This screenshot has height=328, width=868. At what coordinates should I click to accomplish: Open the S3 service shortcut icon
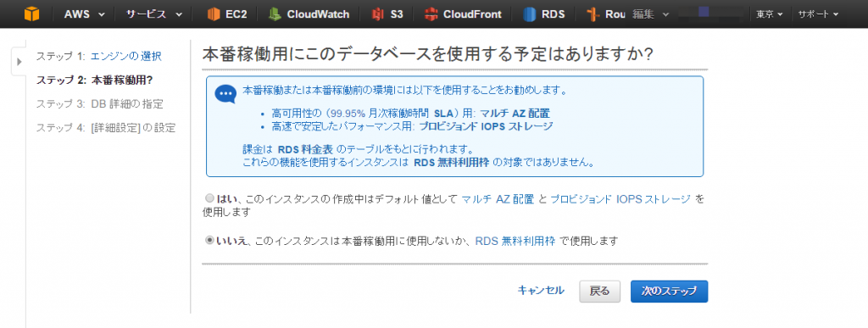(x=378, y=14)
